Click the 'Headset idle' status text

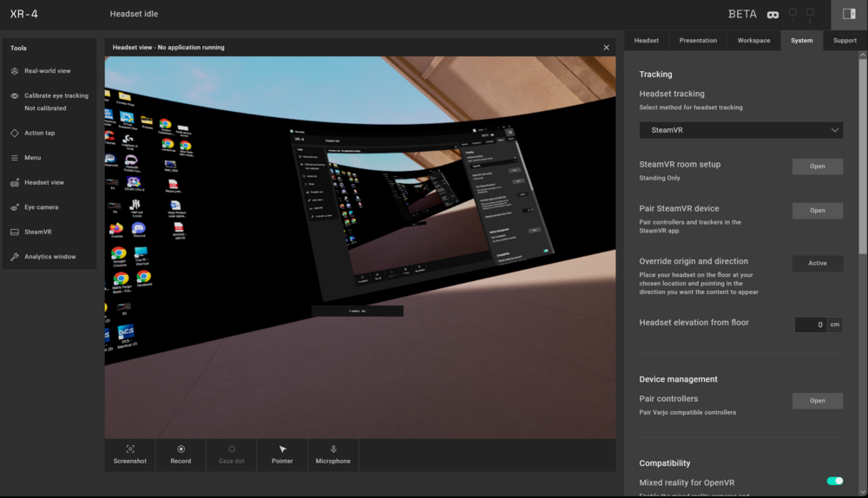[x=134, y=14]
